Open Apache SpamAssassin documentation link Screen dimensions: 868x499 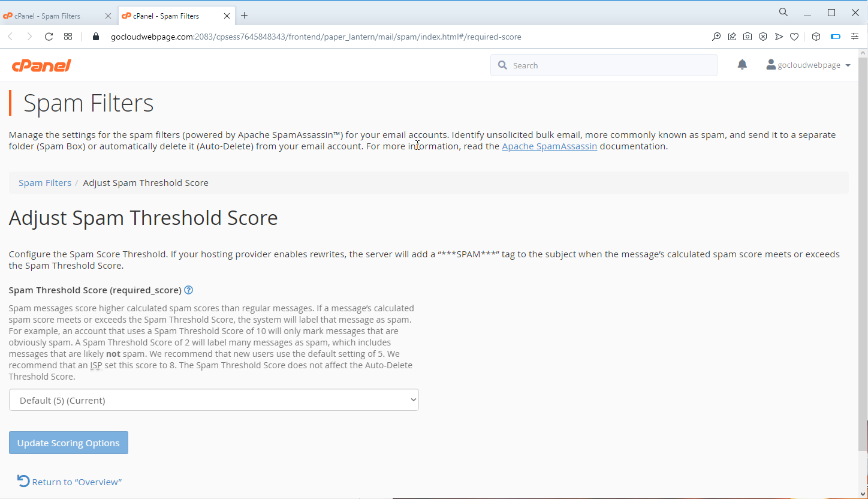(x=549, y=146)
